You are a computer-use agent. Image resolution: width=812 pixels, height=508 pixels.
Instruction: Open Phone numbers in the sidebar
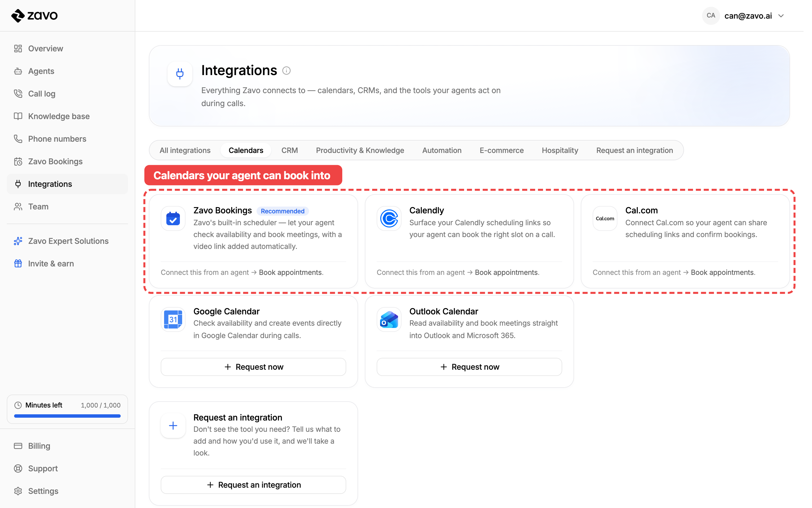[x=67, y=139]
